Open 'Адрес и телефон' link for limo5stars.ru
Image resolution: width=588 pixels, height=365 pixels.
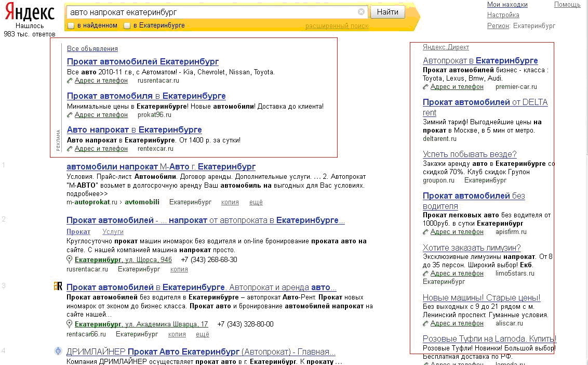pos(457,273)
